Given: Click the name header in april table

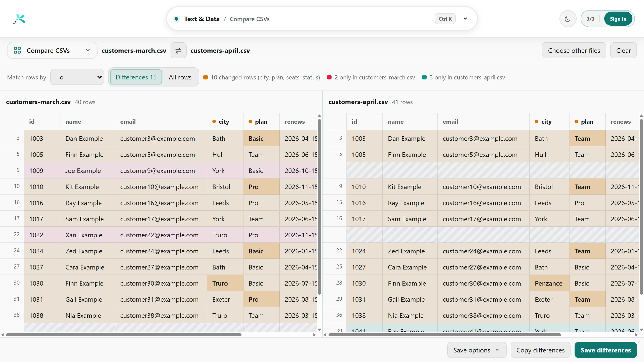Looking at the screenshot, I should 410,122.
